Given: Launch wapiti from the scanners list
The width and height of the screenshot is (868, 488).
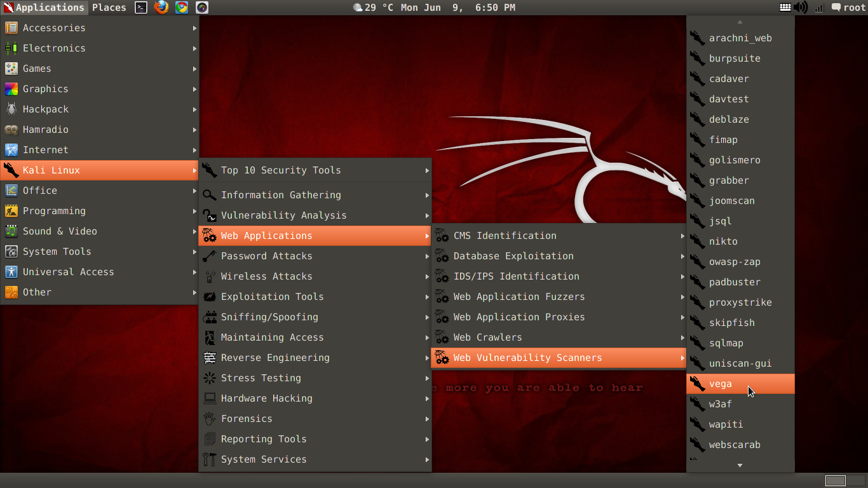Looking at the screenshot, I should pyautogui.click(x=740, y=424).
